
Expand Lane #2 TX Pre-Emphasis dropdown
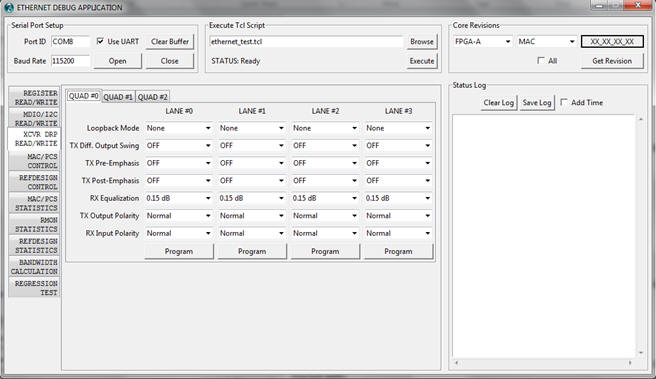pyautogui.click(x=325, y=163)
